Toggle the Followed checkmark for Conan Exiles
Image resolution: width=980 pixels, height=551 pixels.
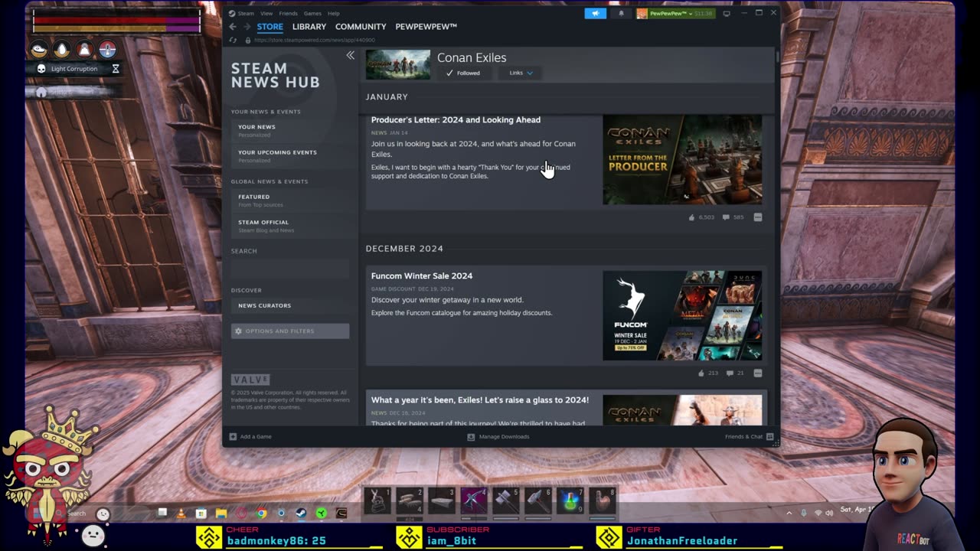(463, 73)
